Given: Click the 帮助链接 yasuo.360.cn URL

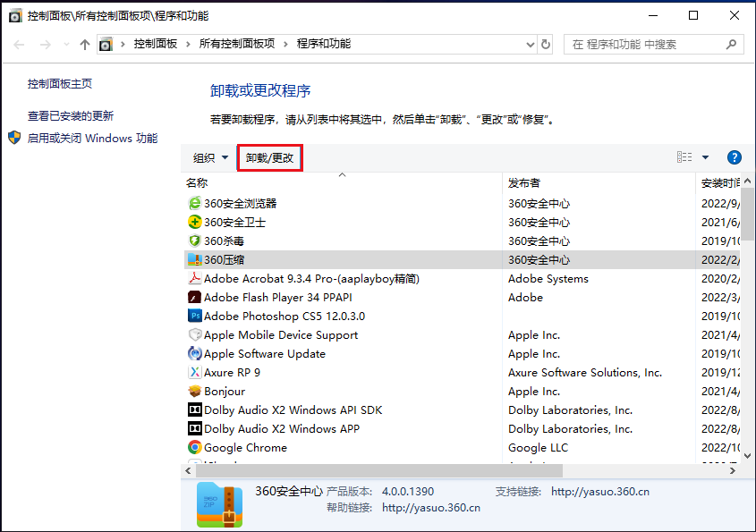Looking at the screenshot, I should coord(431,508).
